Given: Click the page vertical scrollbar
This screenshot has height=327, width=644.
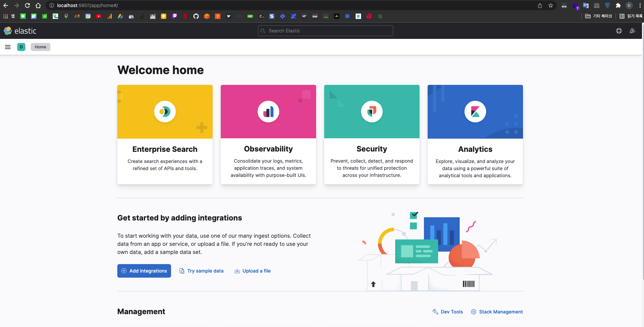Looking at the screenshot, I should point(643,152).
